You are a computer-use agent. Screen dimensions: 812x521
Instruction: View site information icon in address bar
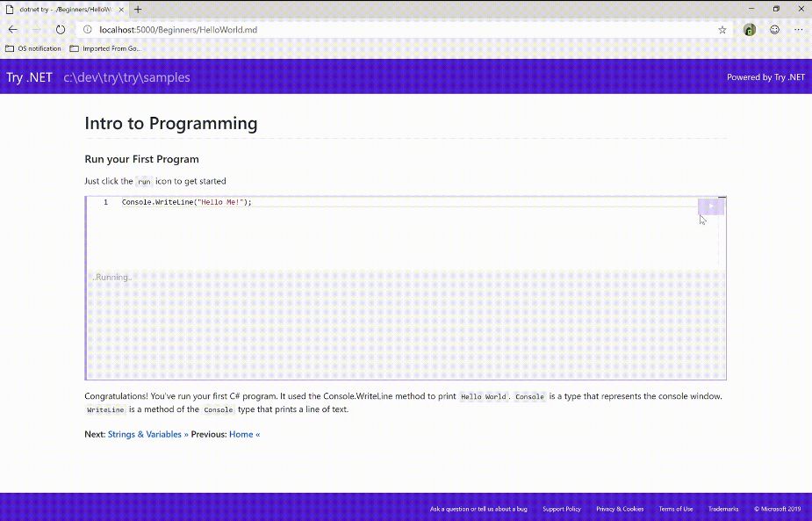pos(88,30)
